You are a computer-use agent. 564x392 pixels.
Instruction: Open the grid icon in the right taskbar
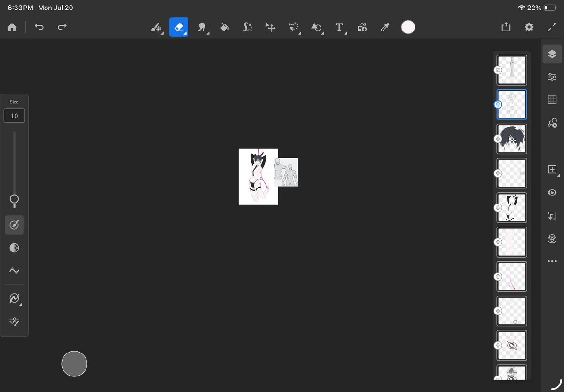click(552, 100)
